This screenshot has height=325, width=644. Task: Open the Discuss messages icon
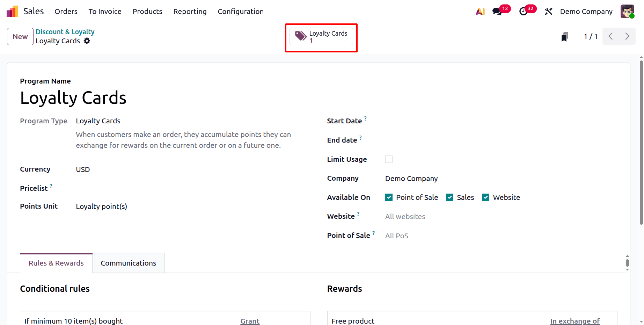pos(497,11)
